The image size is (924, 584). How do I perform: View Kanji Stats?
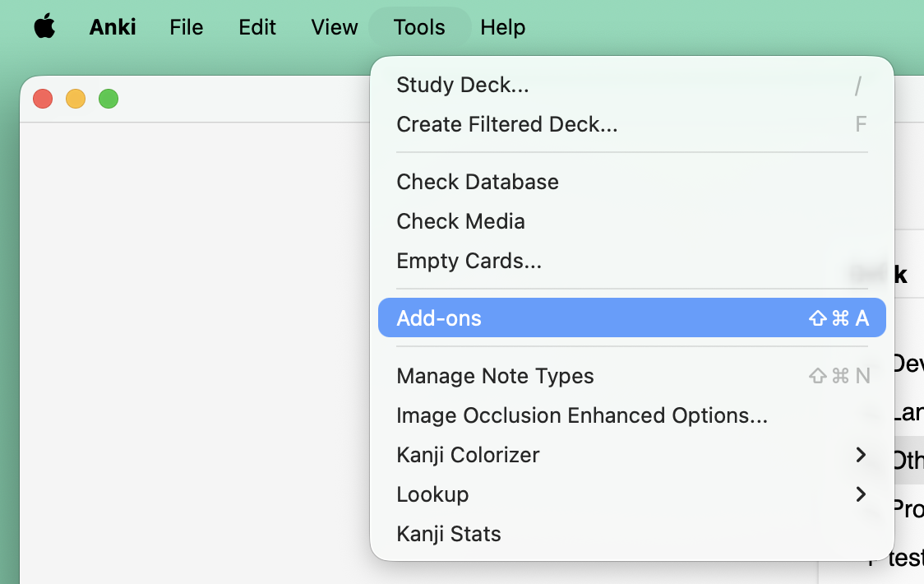click(x=449, y=534)
